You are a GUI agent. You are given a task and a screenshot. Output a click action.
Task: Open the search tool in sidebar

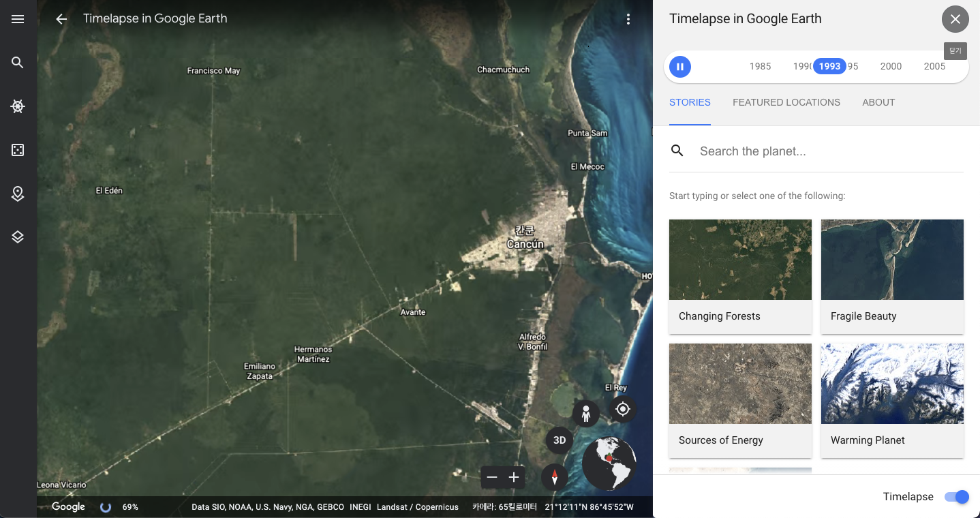click(18, 63)
